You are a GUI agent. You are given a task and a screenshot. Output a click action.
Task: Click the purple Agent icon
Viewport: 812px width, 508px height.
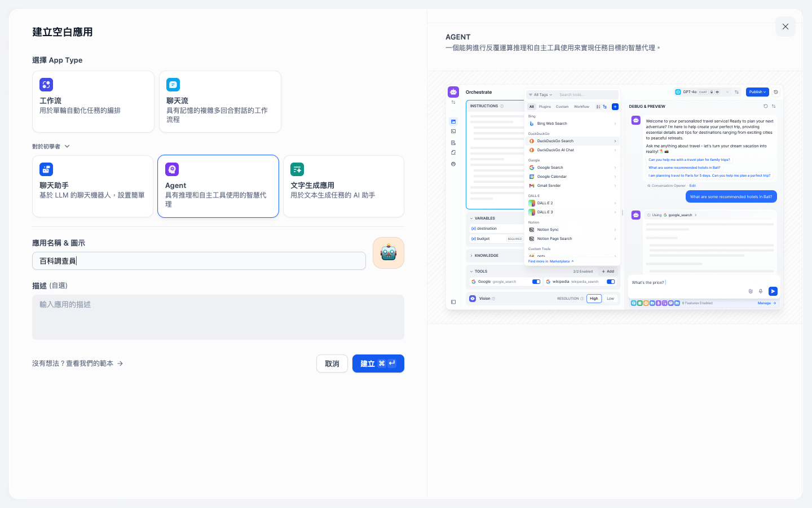click(x=172, y=169)
